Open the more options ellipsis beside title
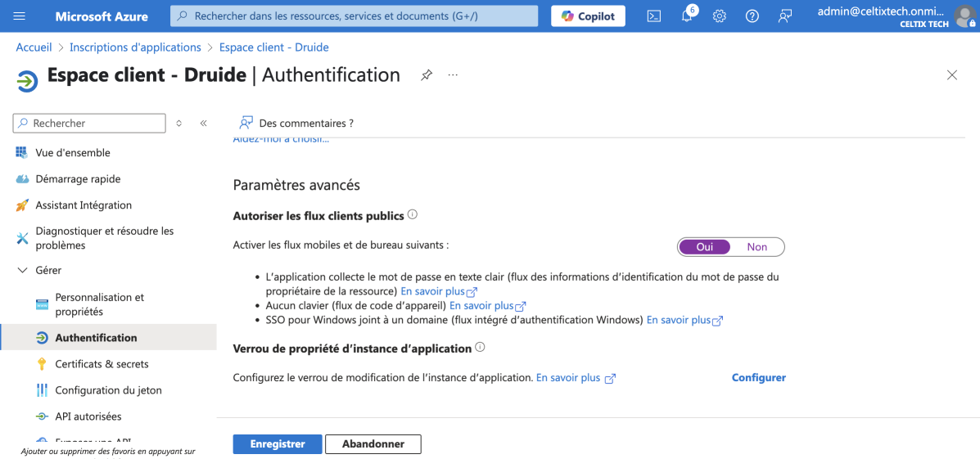The width and height of the screenshot is (980, 459). coord(453,75)
